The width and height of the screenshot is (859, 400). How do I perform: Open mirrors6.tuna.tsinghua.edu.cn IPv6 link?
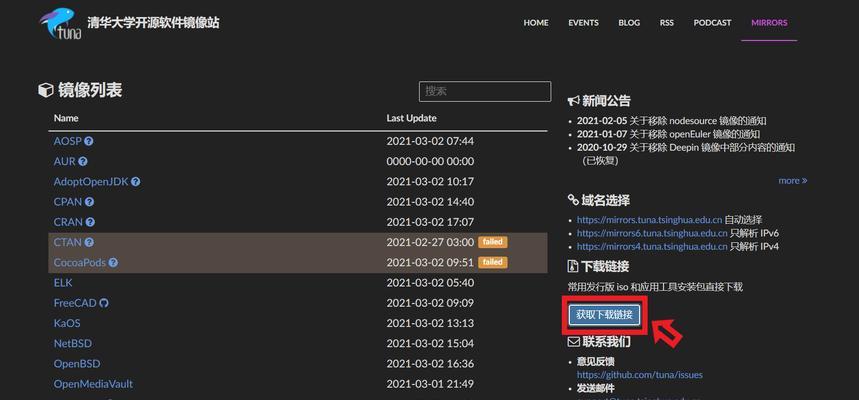[x=652, y=233]
